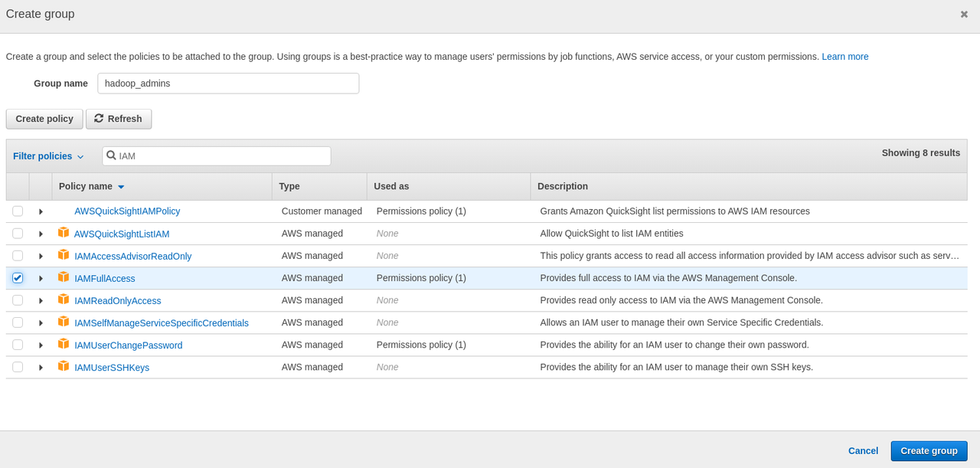Open the Learn more link
Image resolution: width=980 pixels, height=468 pixels.
[x=844, y=56]
